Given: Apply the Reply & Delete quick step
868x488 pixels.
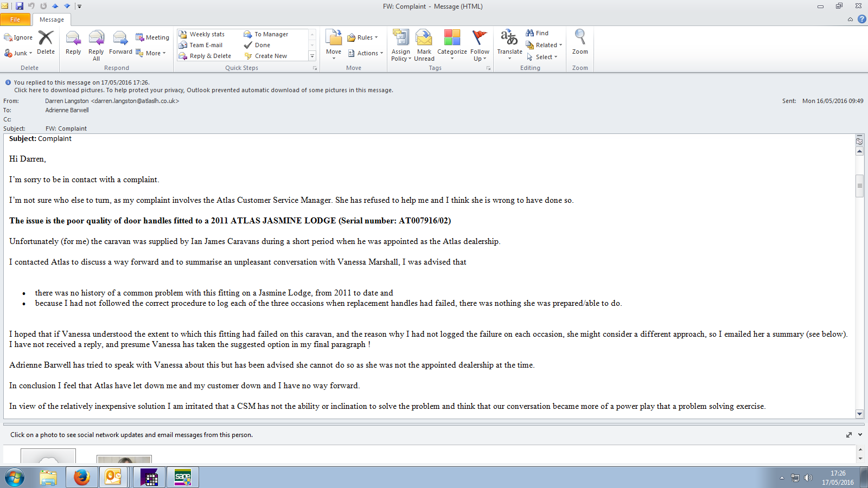Looking at the screenshot, I should 205,56.
